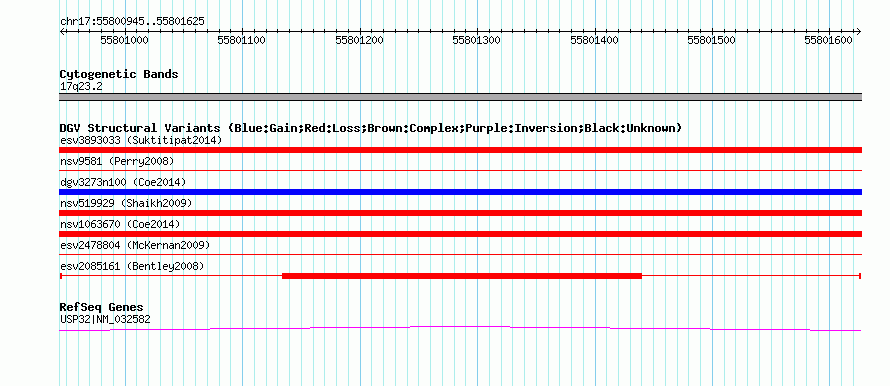Select the gray 17q23.2 cytoband bar

[x=460, y=97]
